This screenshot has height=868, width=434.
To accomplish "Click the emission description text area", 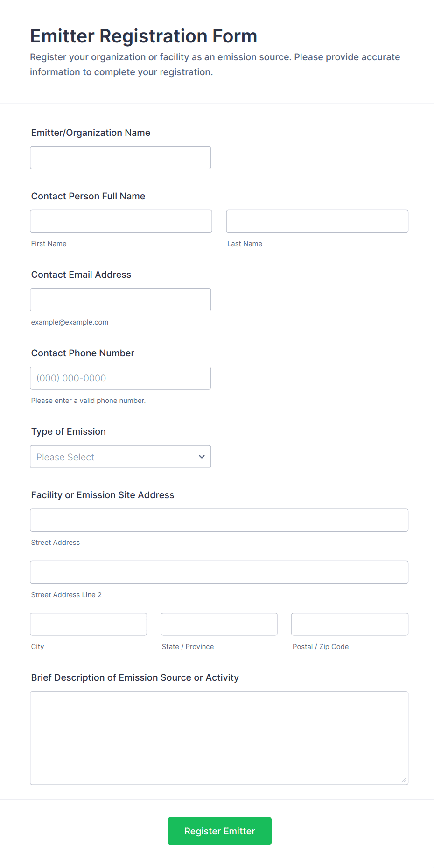I will tap(219, 738).
